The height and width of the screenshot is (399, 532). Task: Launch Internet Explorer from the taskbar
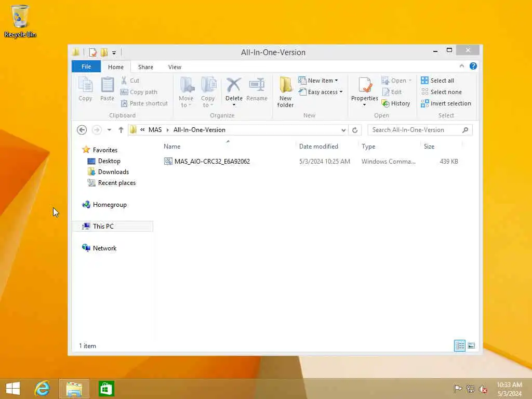[43, 389]
